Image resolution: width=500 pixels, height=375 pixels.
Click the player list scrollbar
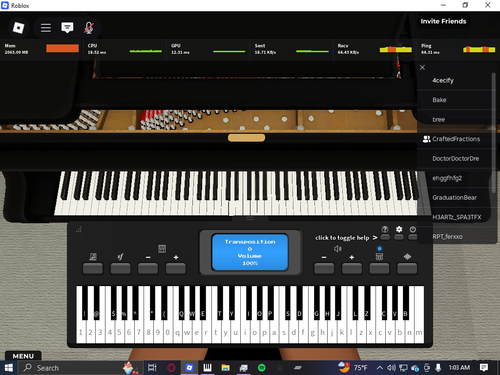pyautogui.click(x=494, y=133)
